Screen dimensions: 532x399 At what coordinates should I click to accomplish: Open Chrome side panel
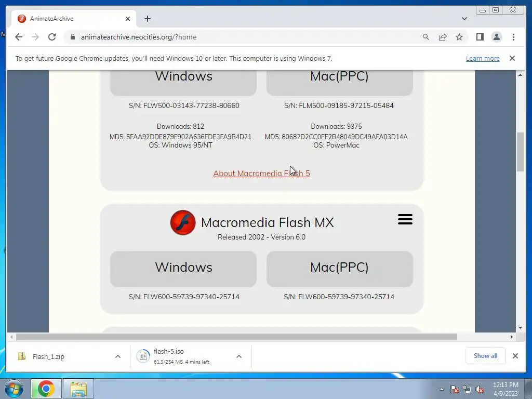480,37
